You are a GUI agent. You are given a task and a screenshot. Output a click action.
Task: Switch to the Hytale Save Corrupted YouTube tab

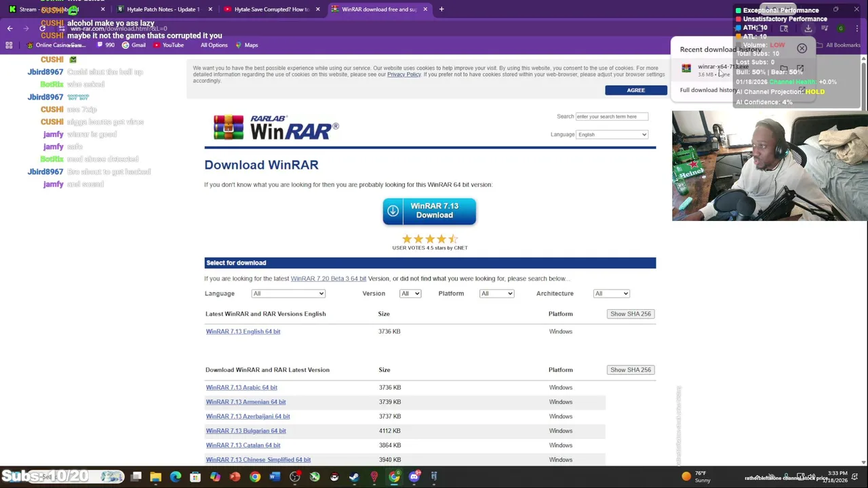click(271, 9)
